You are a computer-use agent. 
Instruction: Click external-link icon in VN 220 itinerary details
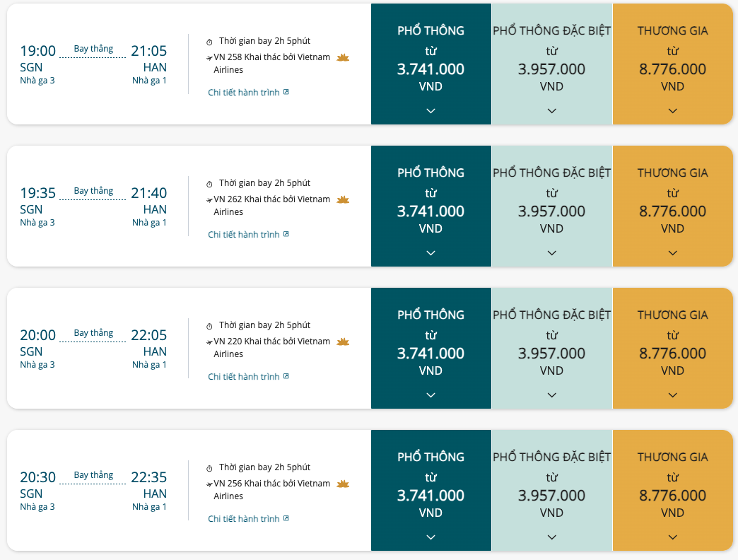click(286, 376)
